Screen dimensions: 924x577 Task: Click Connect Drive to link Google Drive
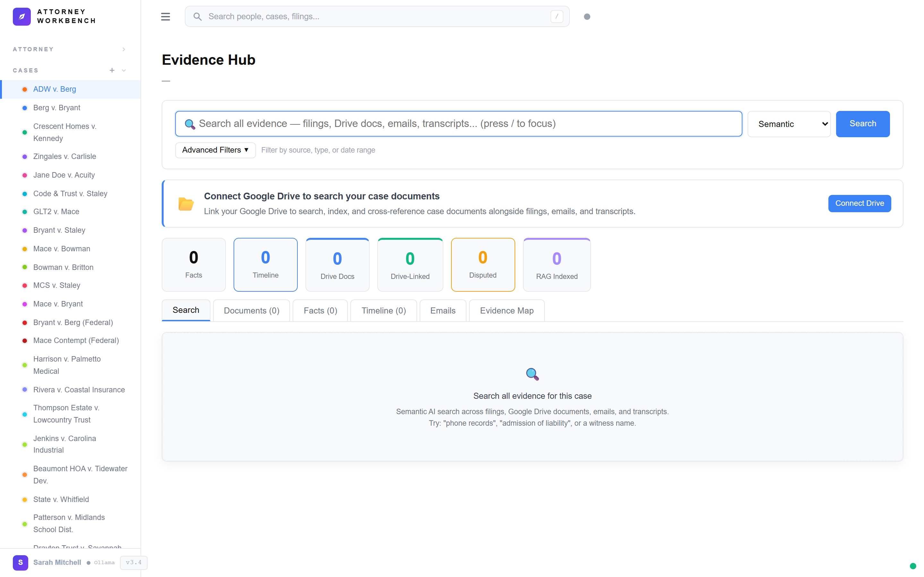coord(859,203)
